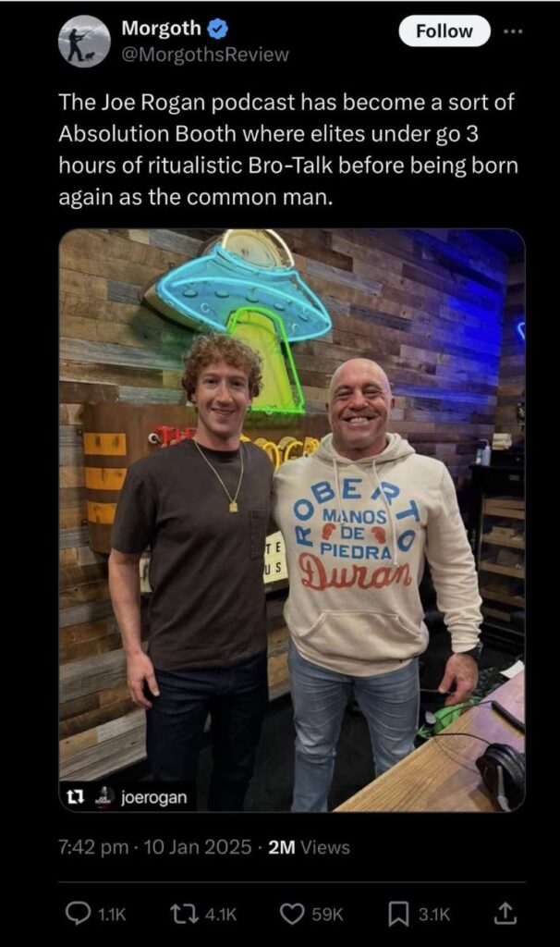560x947 pixels.
Task: Like the post with heart icon
Action: point(293,915)
